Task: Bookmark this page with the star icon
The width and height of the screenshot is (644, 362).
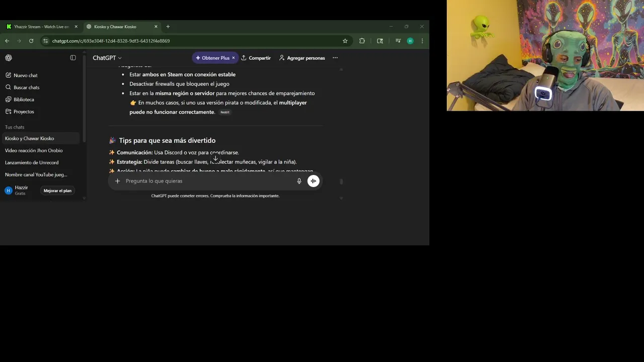Action: (345, 41)
